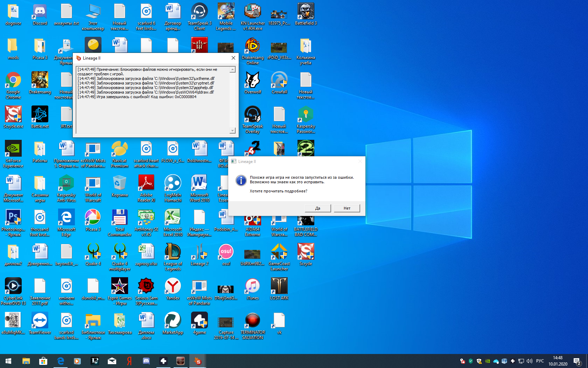
Task: Open the notification action center
Action: point(577,361)
